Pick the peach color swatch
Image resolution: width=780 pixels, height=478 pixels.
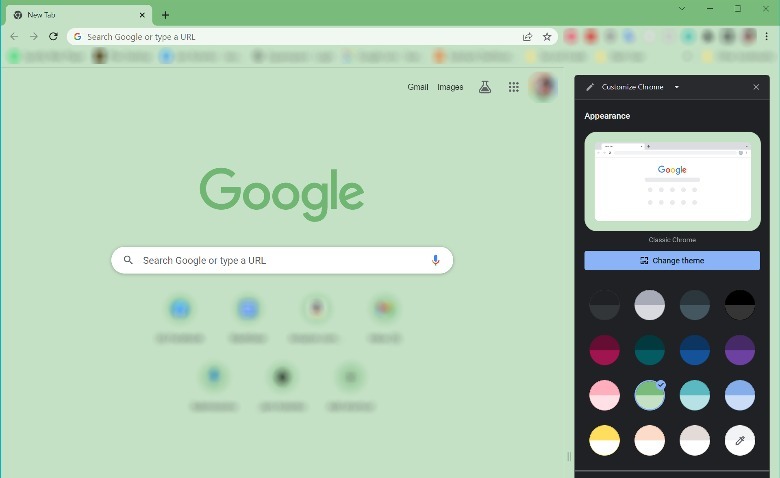click(650, 440)
